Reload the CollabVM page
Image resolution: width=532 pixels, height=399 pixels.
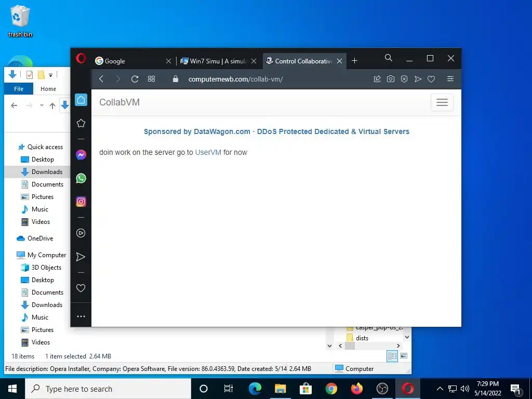(135, 79)
